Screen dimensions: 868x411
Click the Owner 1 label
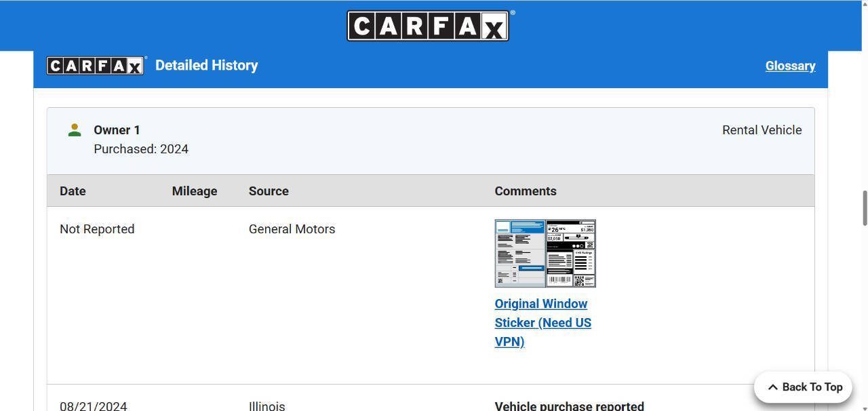click(x=117, y=130)
